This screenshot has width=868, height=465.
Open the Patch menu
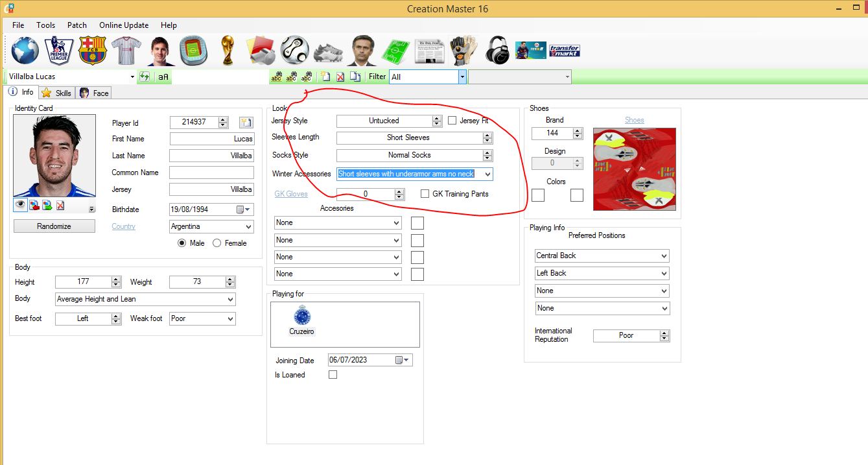[77, 25]
